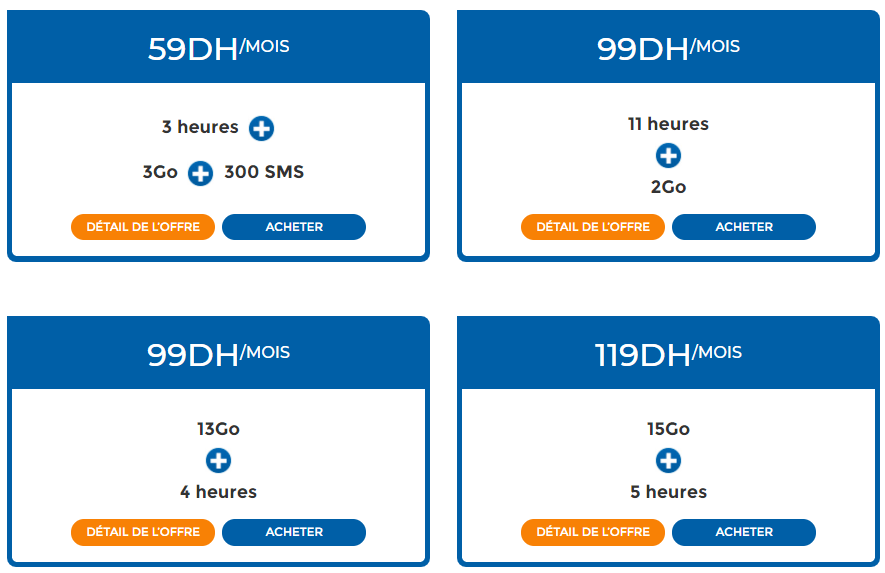Select the 59DH/MOIS plan header

pyautogui.click(x=218, y=47)
